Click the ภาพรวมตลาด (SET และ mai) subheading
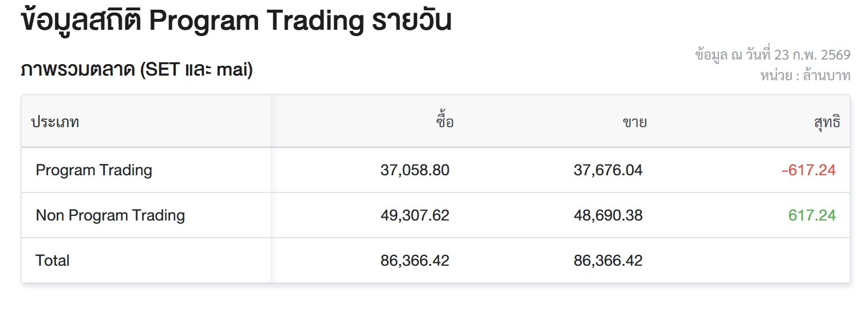868x315 pixels. tap(137, 70)
